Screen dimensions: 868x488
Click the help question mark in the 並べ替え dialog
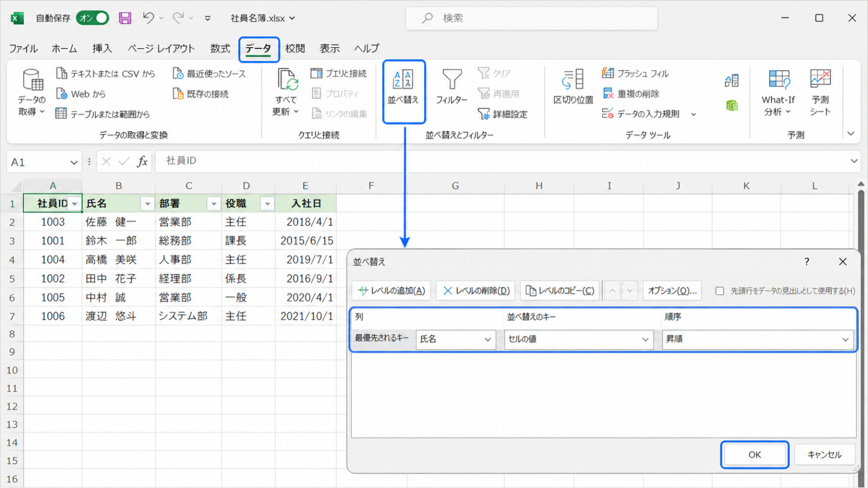807,262
